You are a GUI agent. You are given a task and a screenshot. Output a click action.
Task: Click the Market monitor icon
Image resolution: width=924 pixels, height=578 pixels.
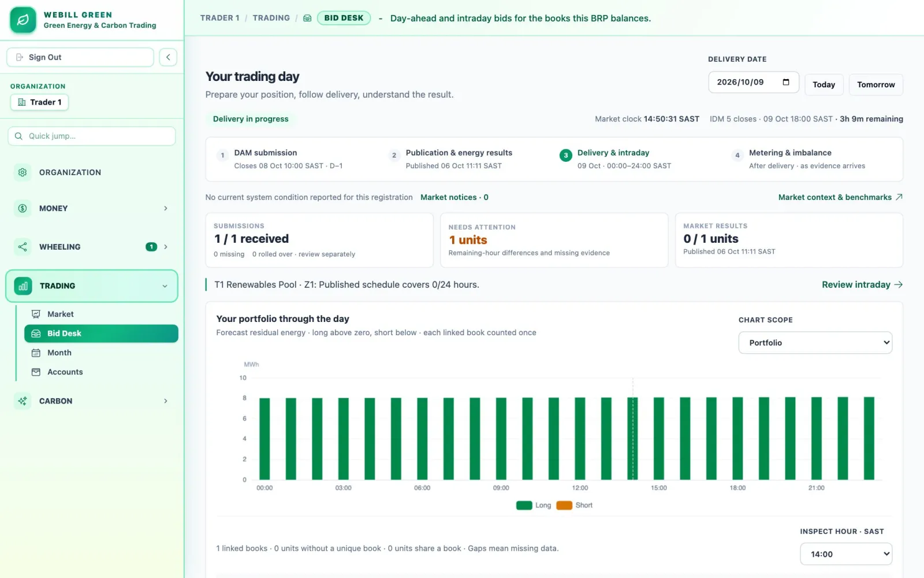36,314
